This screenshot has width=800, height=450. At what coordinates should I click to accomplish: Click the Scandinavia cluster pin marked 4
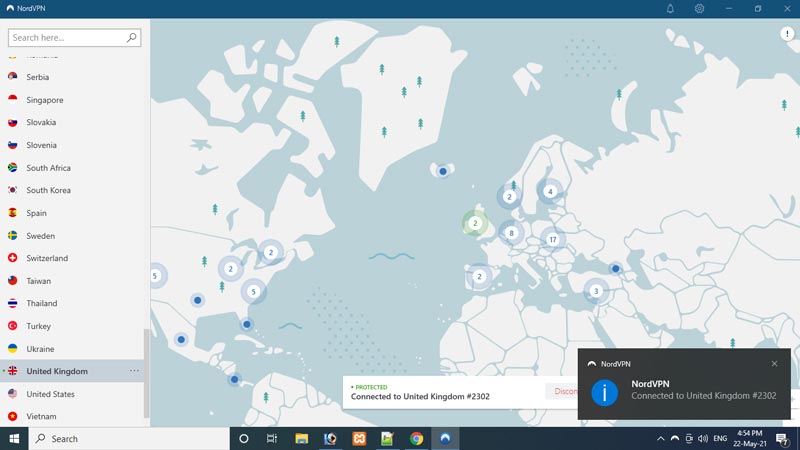click(x=550, y=191)
